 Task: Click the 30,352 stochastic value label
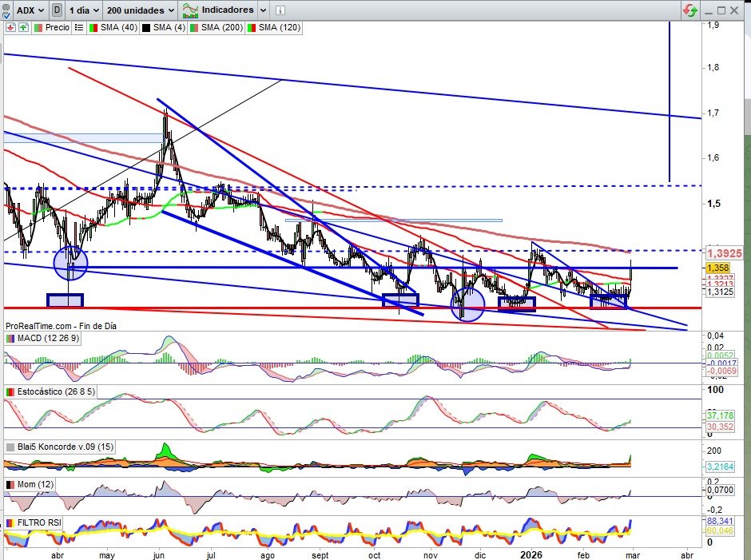click(x=720, y=427)
